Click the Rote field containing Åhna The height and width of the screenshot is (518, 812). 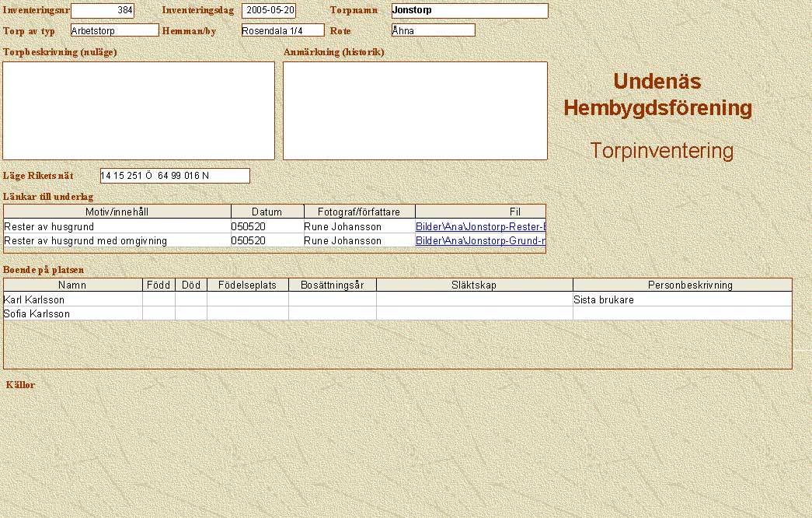(433, 30)
